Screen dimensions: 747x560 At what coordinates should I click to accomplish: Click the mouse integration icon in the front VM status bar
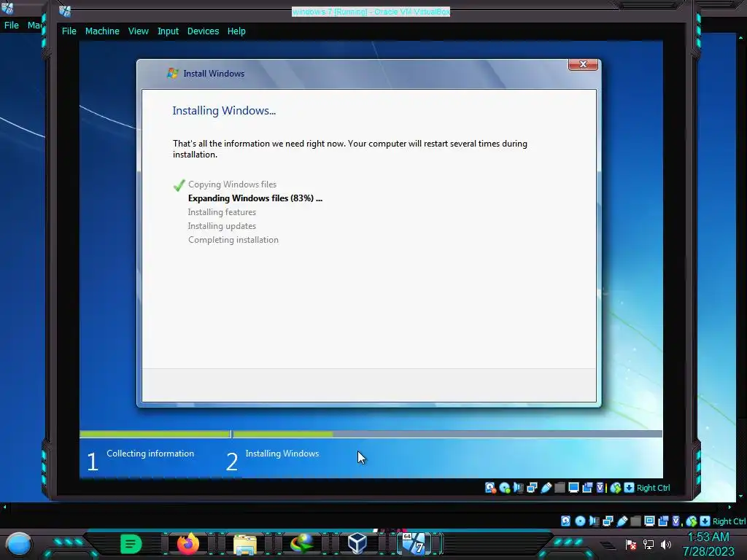coord(616,488)
